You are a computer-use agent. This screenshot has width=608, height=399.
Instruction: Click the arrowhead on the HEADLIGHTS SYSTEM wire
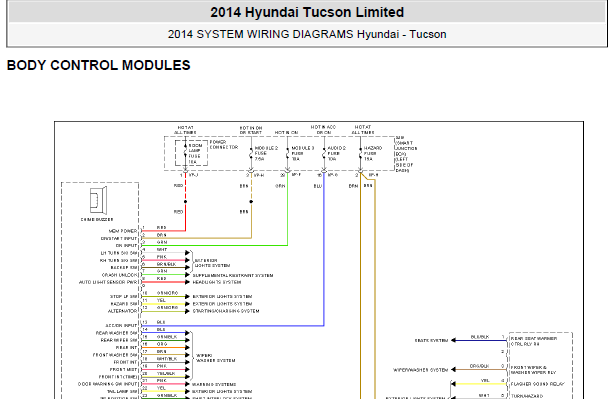[x=188, y=282]
